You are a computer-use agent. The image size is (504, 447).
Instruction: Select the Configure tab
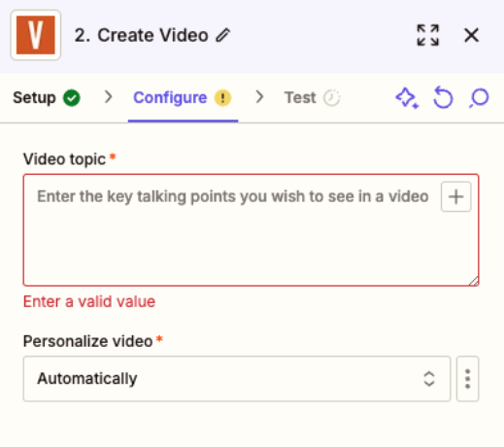[x=183, y=98]
